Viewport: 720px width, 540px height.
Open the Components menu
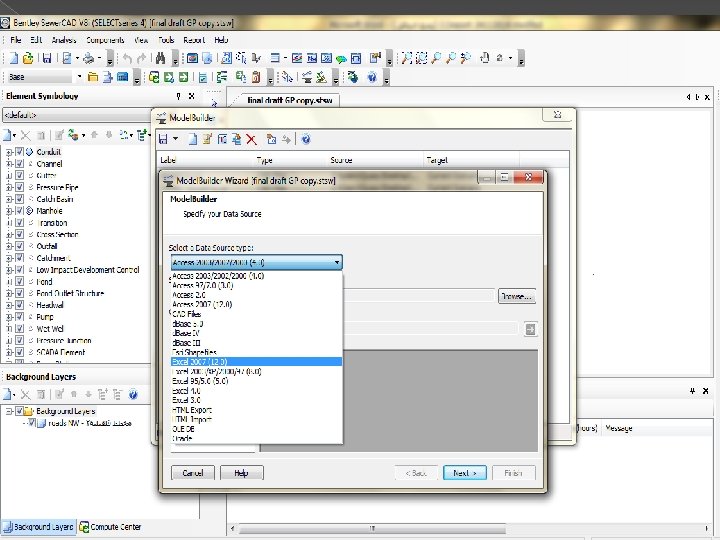pos(105,40)
